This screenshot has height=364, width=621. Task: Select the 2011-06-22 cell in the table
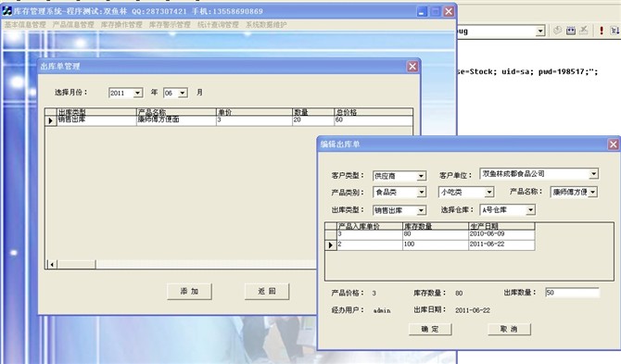pos(501,245)
